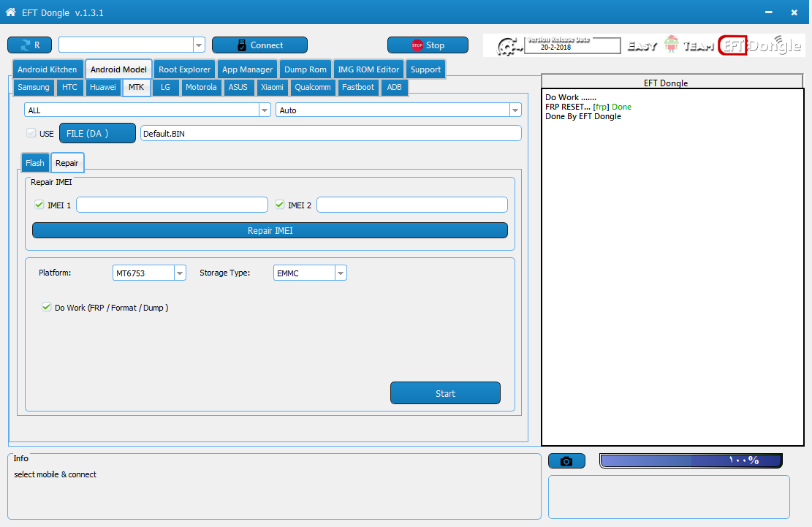Close the EFT Dongle window
The width and height of the screenshot is (812, 527).
coord(794,12)
